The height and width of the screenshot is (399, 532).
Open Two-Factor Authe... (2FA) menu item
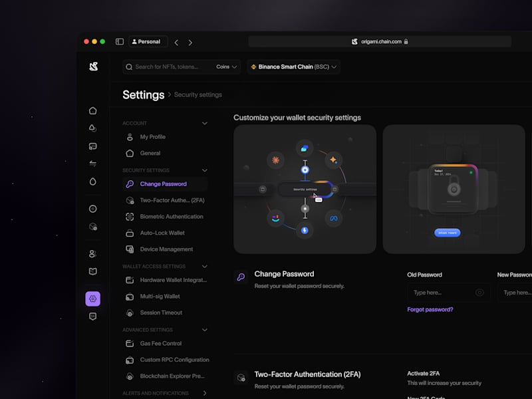165,200
